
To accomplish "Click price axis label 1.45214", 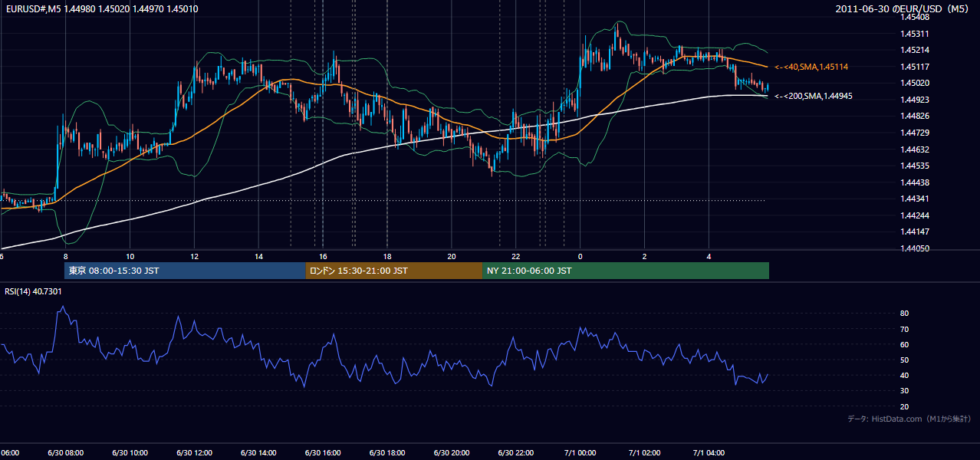I will pos(916,50).
